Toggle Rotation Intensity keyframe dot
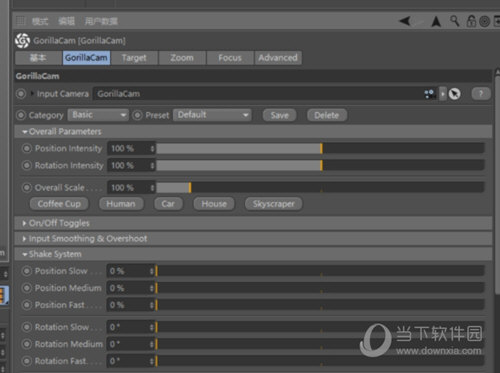This screenshot has width=500, height=373. (x=27, y=165)
